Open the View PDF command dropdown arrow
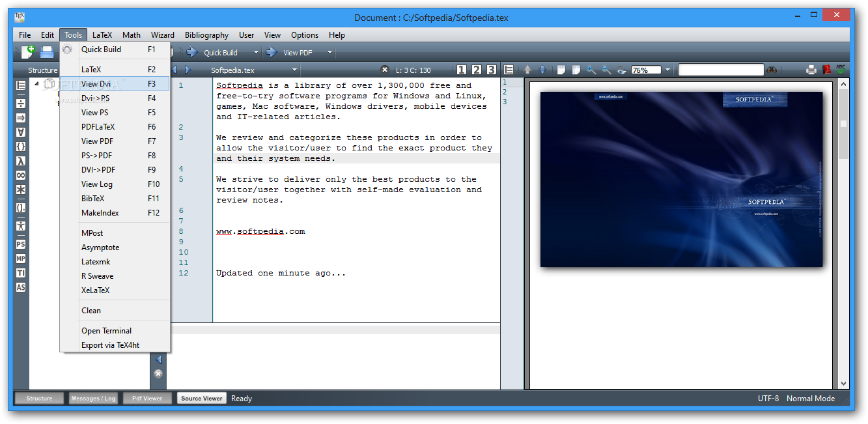The image size is (868, 424). [x=329, y=52]
